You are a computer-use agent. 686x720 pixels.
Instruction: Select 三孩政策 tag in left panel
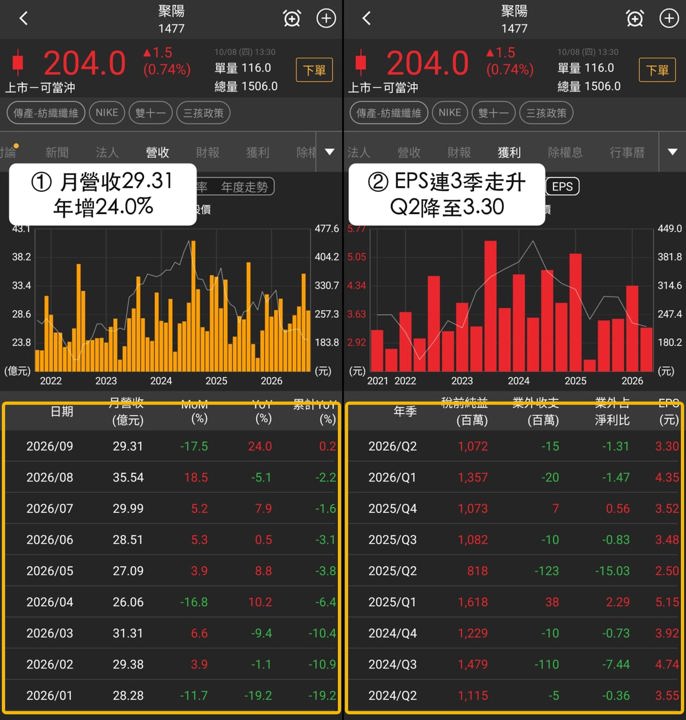[x=203, y=113]
